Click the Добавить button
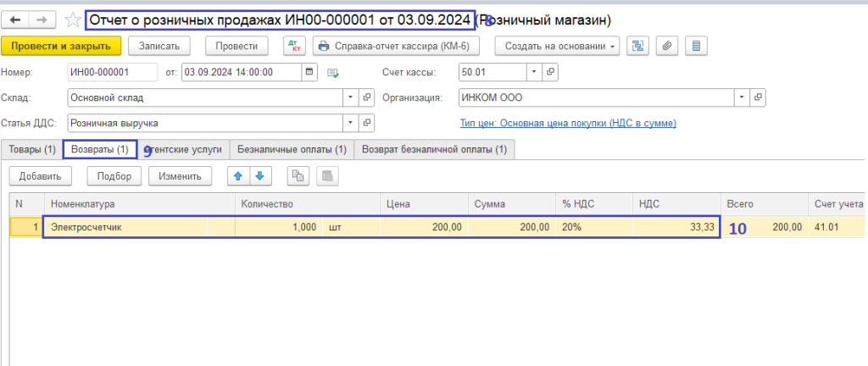Screen dimensions: 868x366 (42, 176)
